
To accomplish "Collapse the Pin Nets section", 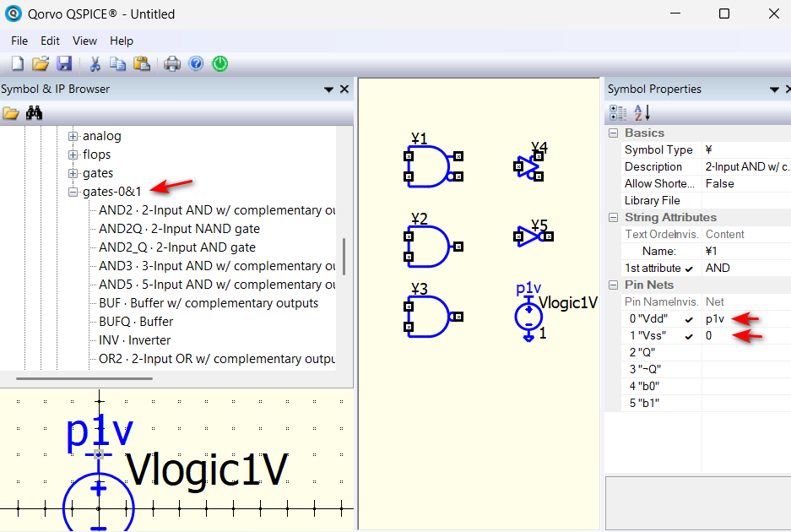I will (x=612, y=285).
